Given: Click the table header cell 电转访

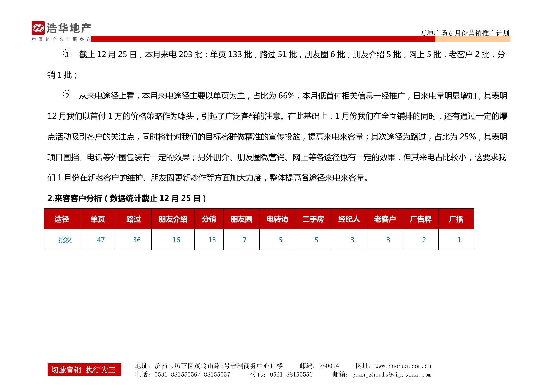Looking at the screenshot, I should point(277,219).
